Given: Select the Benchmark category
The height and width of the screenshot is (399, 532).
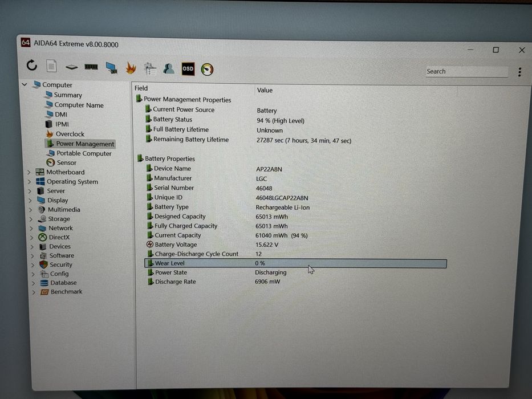Looking at the screenshot, I should (62, 292).
